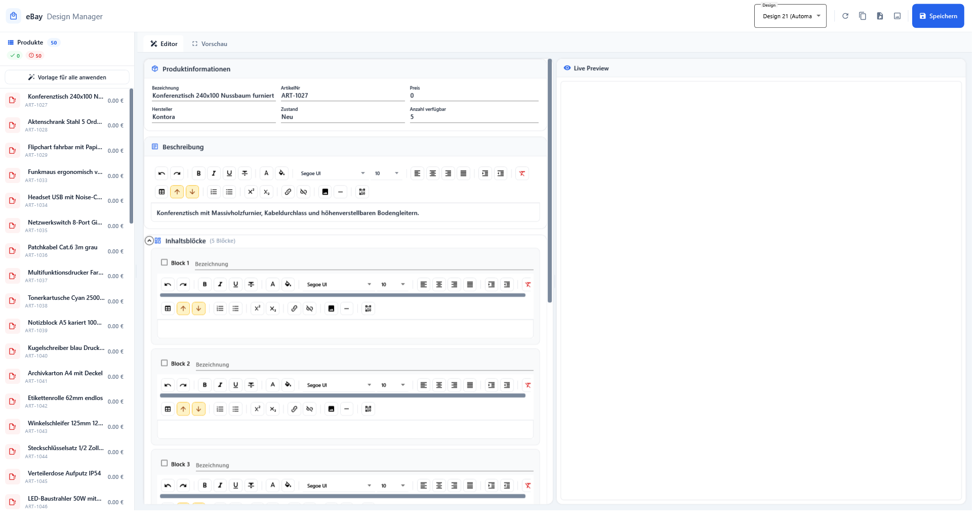Open the font size 10 dropdown in Beschreibung

(x=386, y=173)
